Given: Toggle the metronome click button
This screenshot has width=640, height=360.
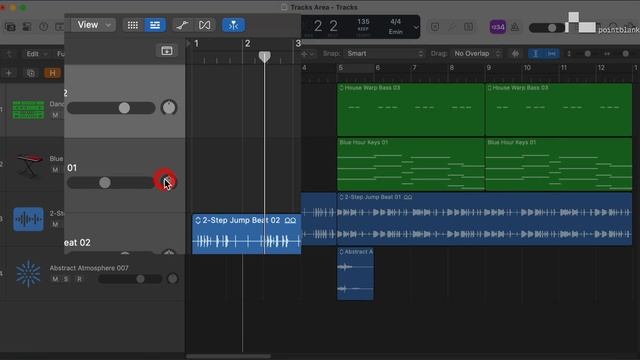Looking at the screenshot, I should pyautogui.click(x=515, y=27).
